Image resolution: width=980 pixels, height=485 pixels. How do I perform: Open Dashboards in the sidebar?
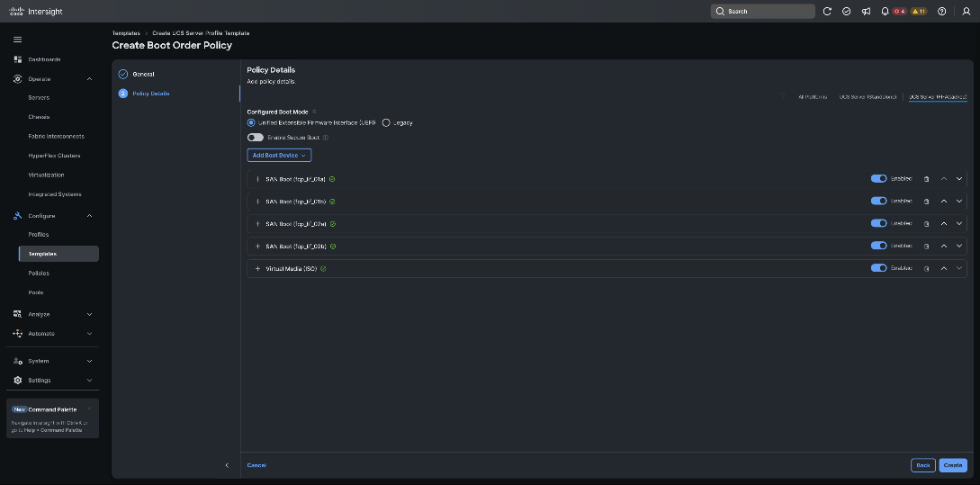coord(44,59)
